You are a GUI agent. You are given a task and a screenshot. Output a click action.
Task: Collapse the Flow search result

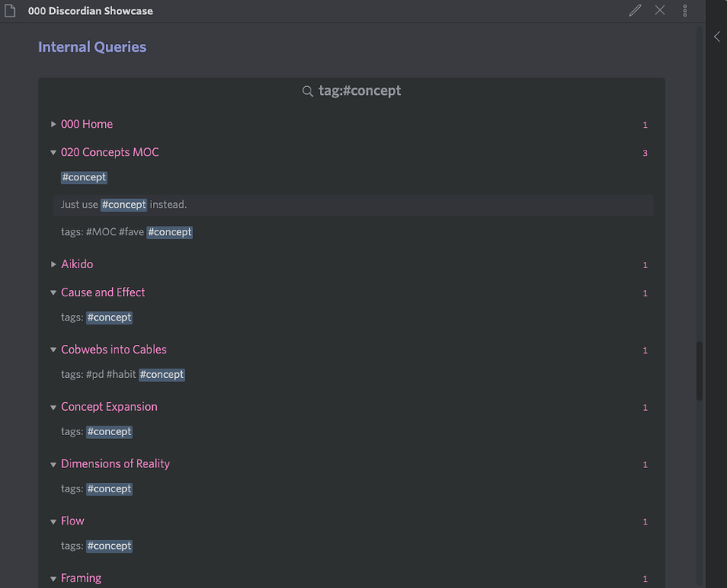point(53,521)
